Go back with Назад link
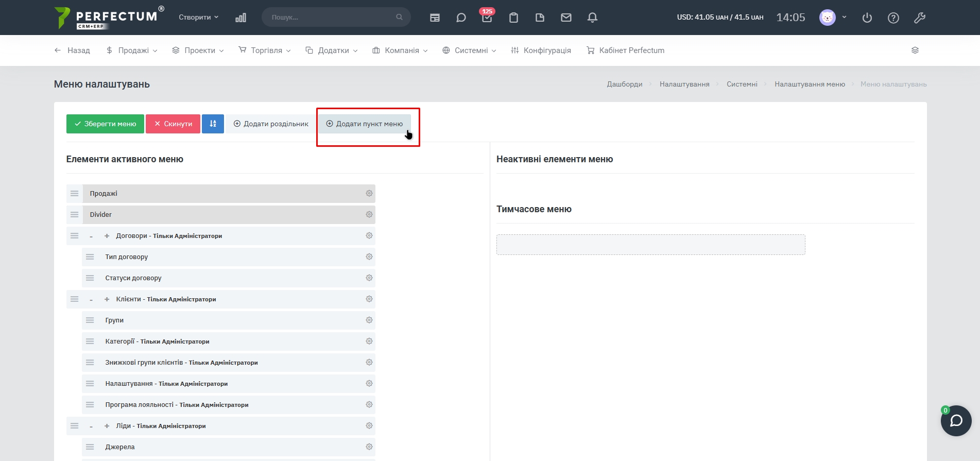 pos(72,50)
